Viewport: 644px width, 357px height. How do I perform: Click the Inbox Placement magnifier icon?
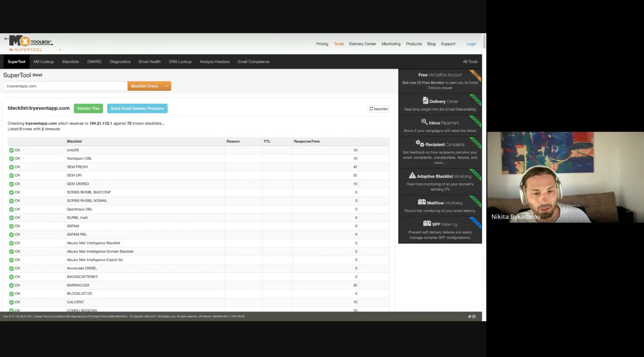point(424,122)
